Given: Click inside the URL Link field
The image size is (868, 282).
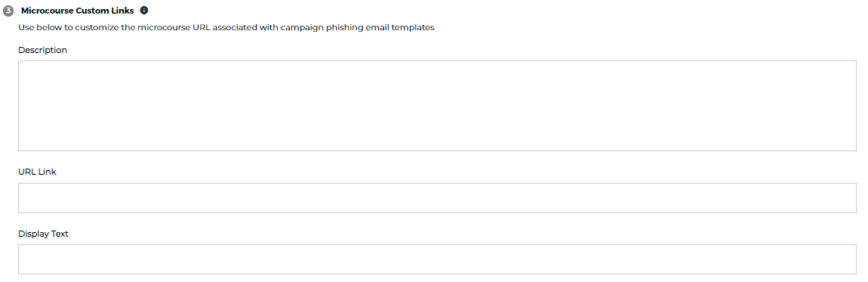Looking at the screenshot, I should 437,198.
